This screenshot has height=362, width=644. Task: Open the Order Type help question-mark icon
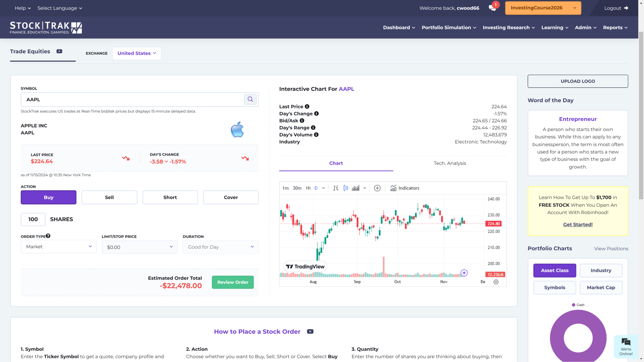(48, 235)
